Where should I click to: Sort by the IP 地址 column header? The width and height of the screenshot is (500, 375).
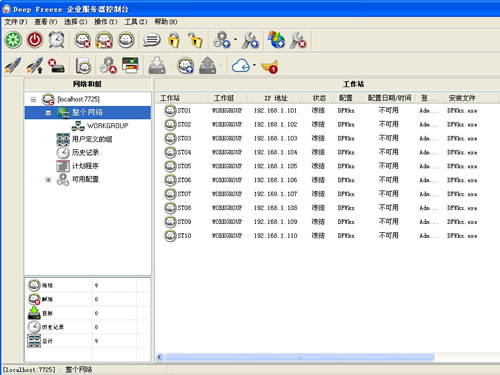[x=275, y=98]
